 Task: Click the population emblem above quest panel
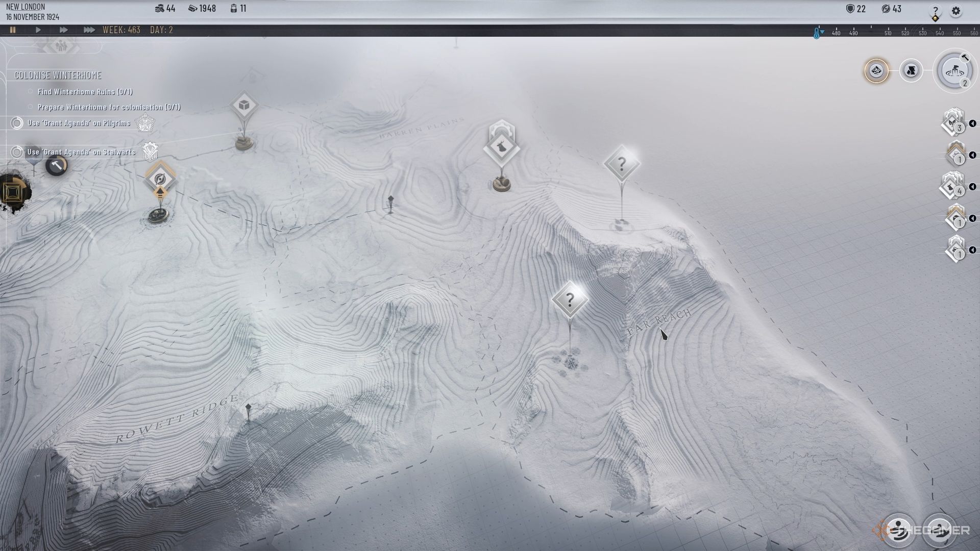[60, 45]
